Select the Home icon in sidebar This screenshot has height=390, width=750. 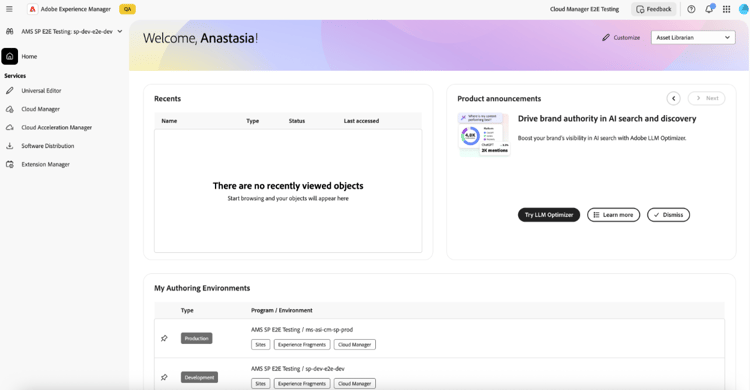tap(10, 56)
